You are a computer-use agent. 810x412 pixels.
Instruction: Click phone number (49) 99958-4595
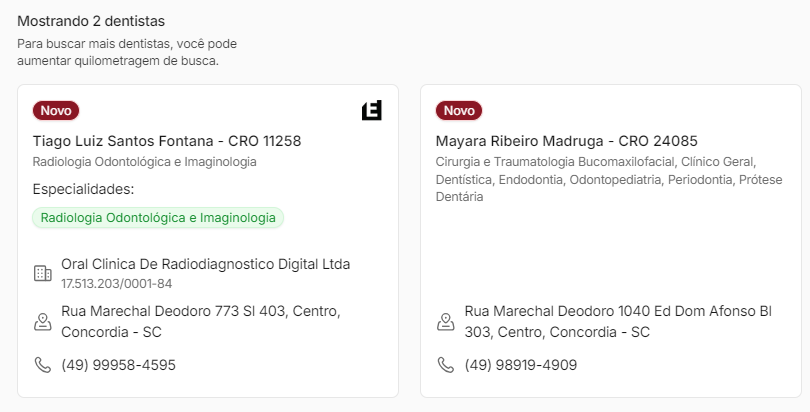(118, 365)
